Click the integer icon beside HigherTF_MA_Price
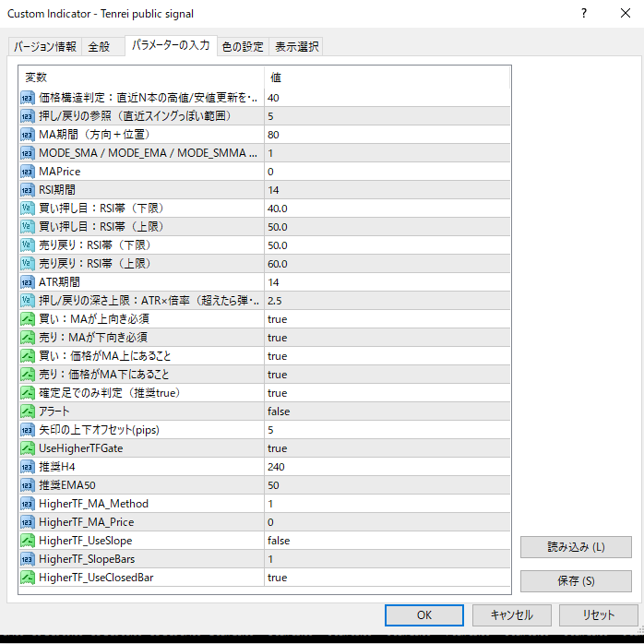The height and width of the screenshot is (644, 644). pos(28,522)
